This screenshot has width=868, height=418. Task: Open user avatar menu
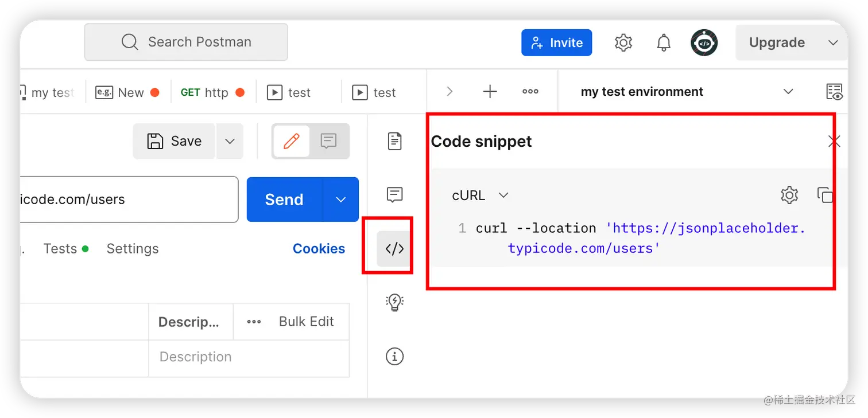pos(704,42)
